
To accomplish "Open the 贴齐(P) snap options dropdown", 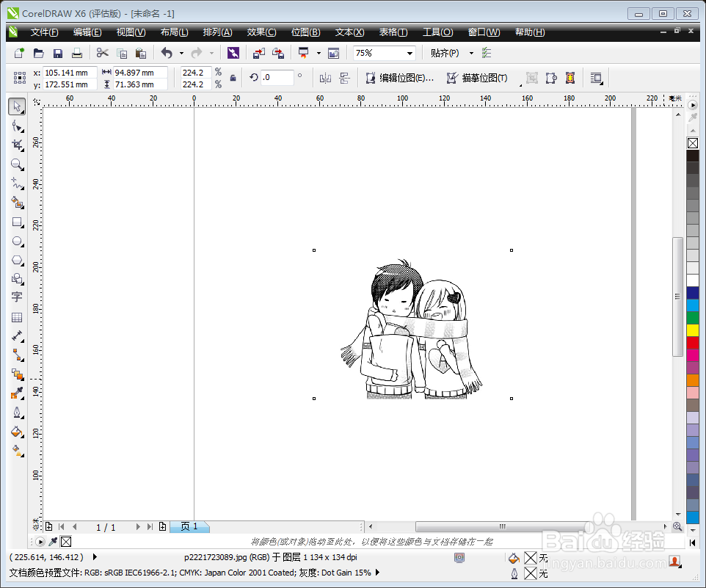I will [470, 52].
